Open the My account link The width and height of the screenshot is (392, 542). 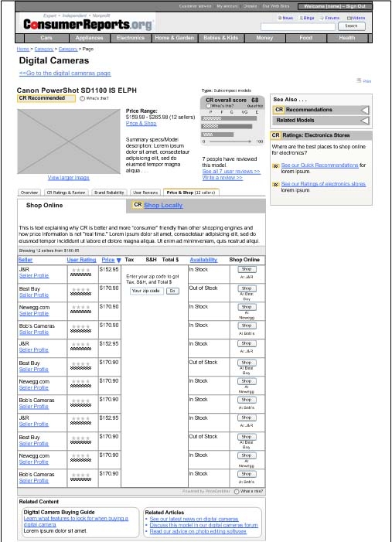227,6
